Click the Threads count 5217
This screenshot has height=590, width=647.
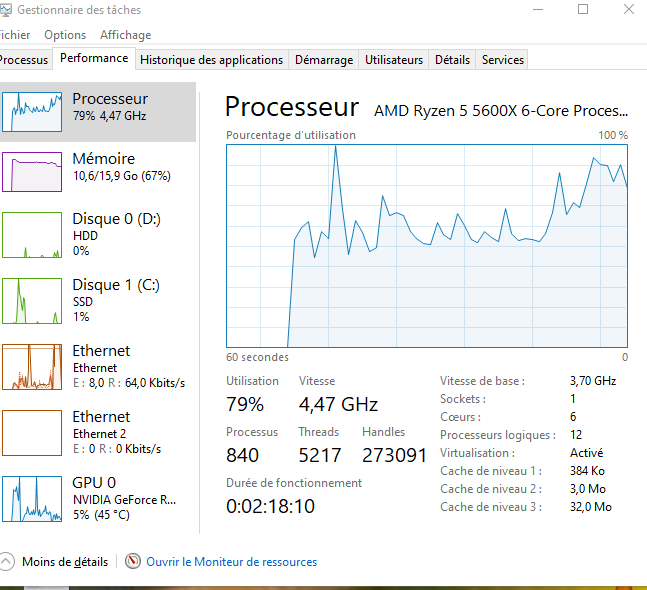(x=320, y=455)
